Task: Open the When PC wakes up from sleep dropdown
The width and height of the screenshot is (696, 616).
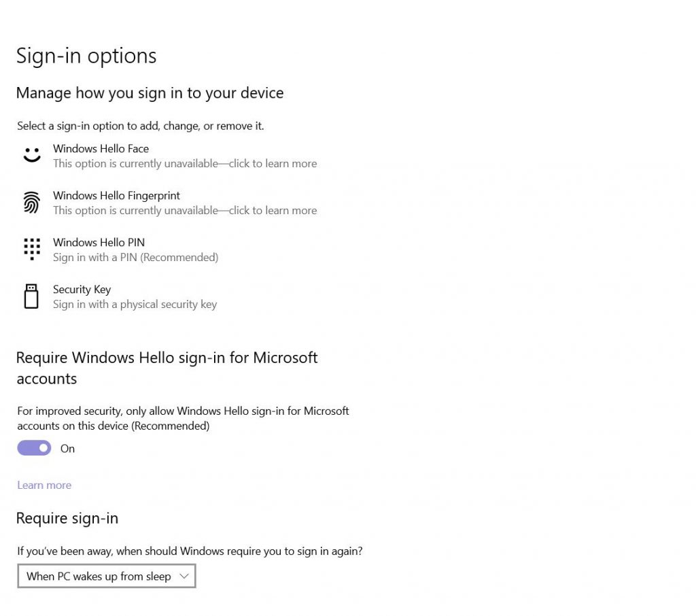Action: 106,576
